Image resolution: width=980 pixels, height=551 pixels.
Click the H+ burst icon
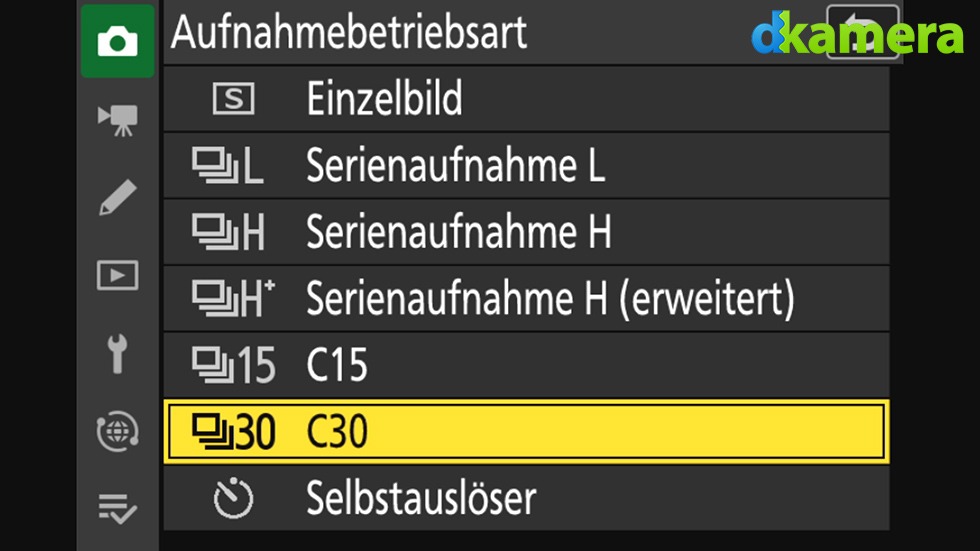(233, 299)
